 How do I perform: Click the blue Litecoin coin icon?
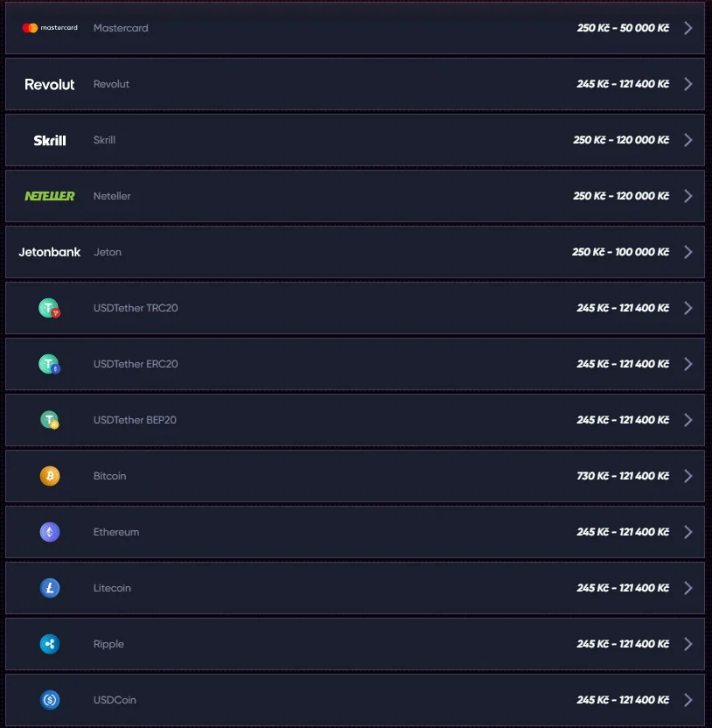tap(50, 588)
